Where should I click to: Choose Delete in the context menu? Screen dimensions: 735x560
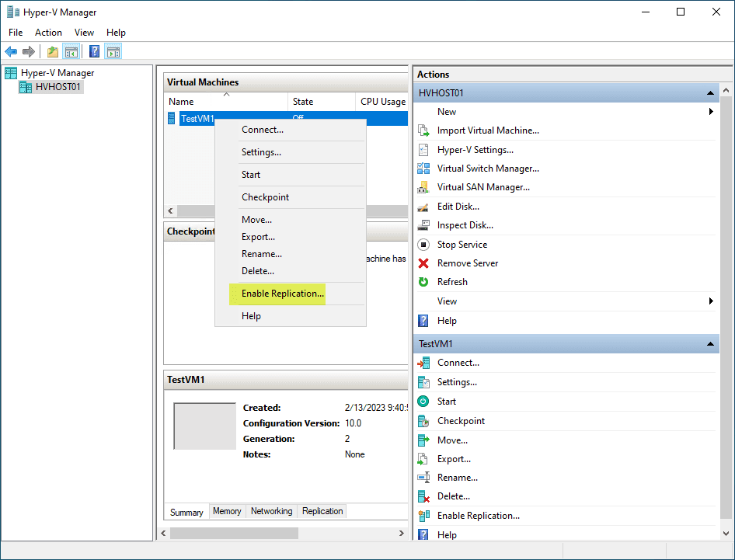tap(290, 271)
